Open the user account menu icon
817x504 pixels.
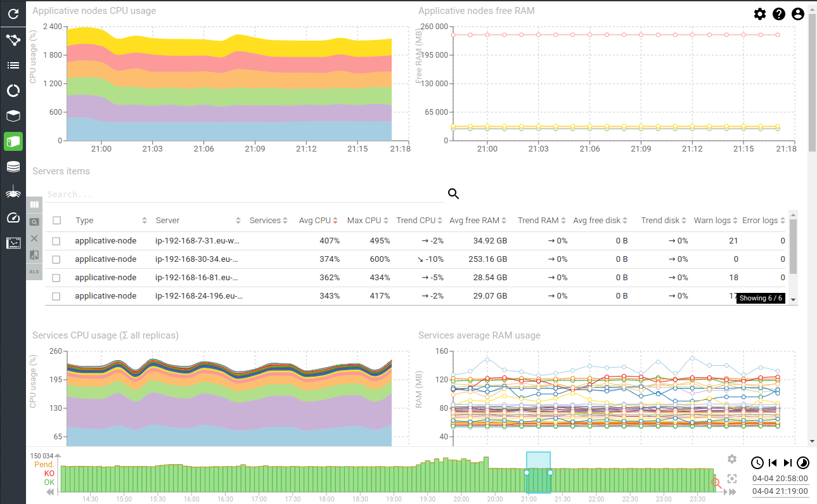pos(798,14)
